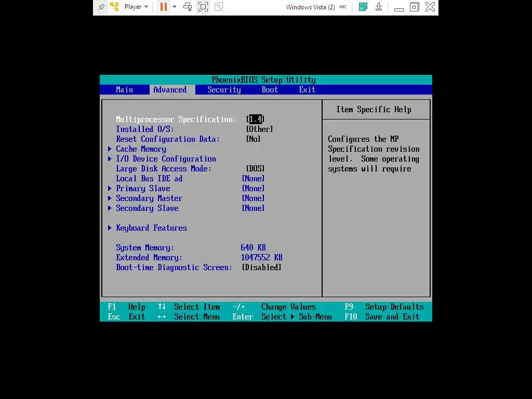Screen dimensions: 532x399
Task: Open the green notes icon
Action: pyautogui.click(x=363, y=7)
